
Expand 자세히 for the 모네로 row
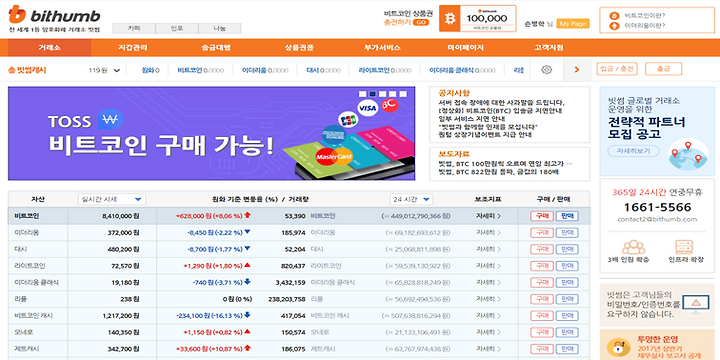(488, 332)
